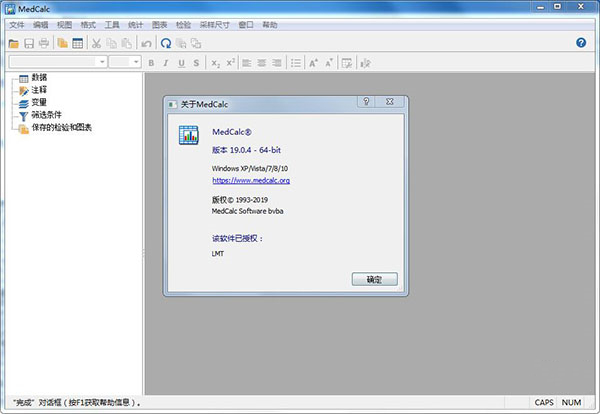Screen dimensions: 600x414
Task: Select 筛选条件 in the sidebar tree
Action: 46,115
